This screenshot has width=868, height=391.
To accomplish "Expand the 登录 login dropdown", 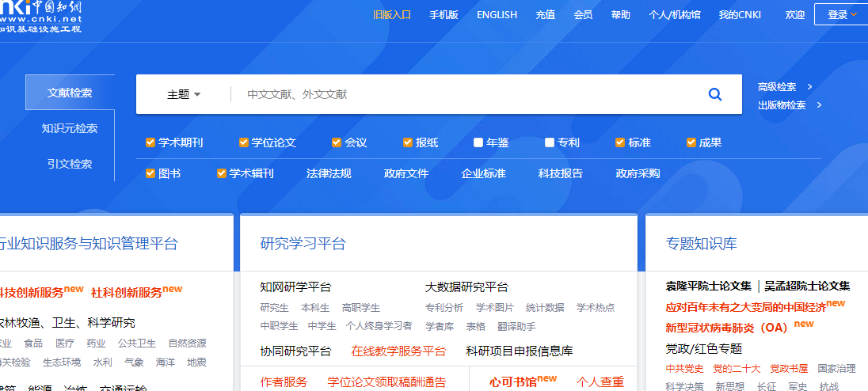I will point(841,14).
